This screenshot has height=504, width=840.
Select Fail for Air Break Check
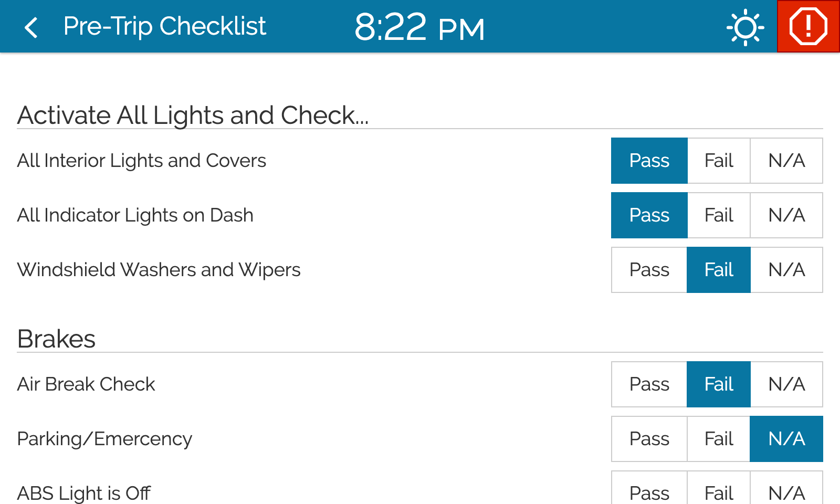[719, 384]
